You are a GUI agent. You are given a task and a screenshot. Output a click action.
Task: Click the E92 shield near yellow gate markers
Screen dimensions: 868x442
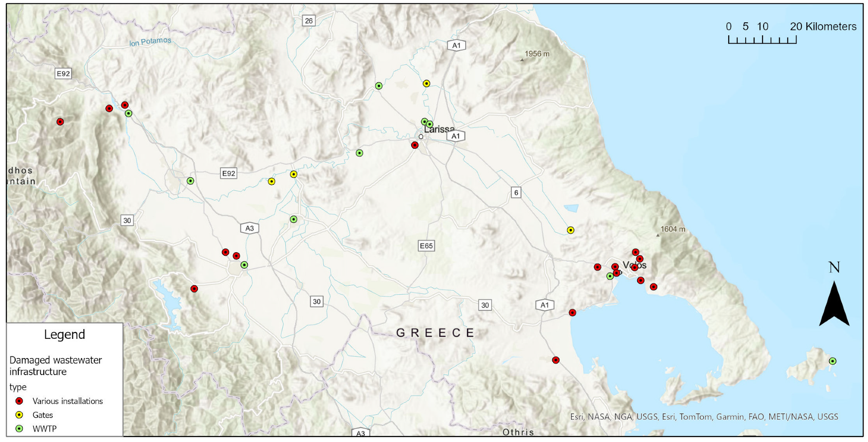click(229, 173)
